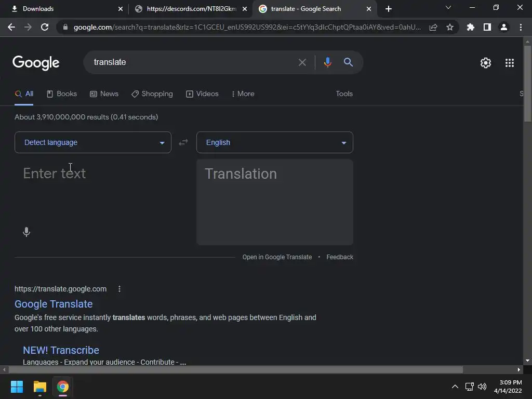Open the Chrome three-dot menu
Screen dimensions: 532x399
(x=521, y=27)
